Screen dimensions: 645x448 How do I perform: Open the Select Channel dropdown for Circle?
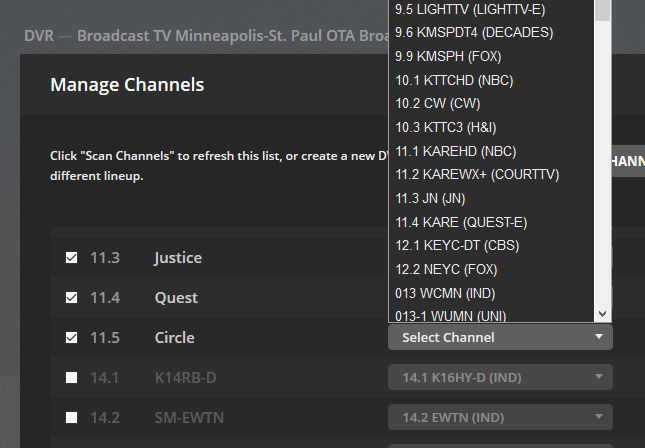point(500,337)
